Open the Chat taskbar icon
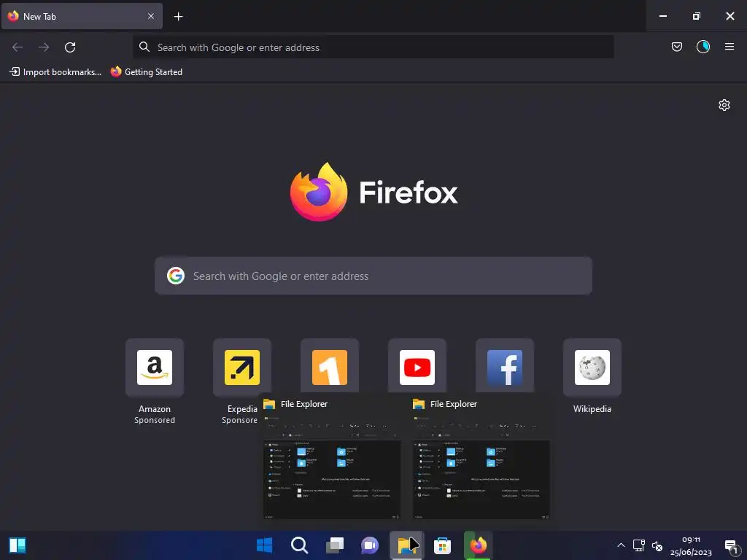Viewport: 747px width, 560px height. click(370, 545)
